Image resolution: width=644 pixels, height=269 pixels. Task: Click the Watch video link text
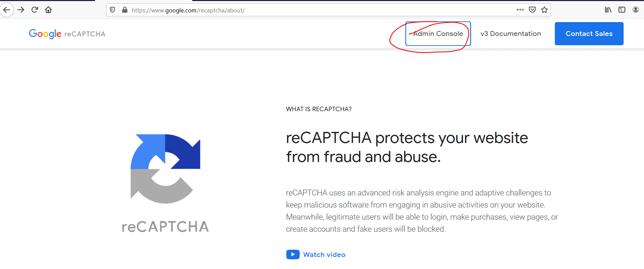(x=324, y=254)
